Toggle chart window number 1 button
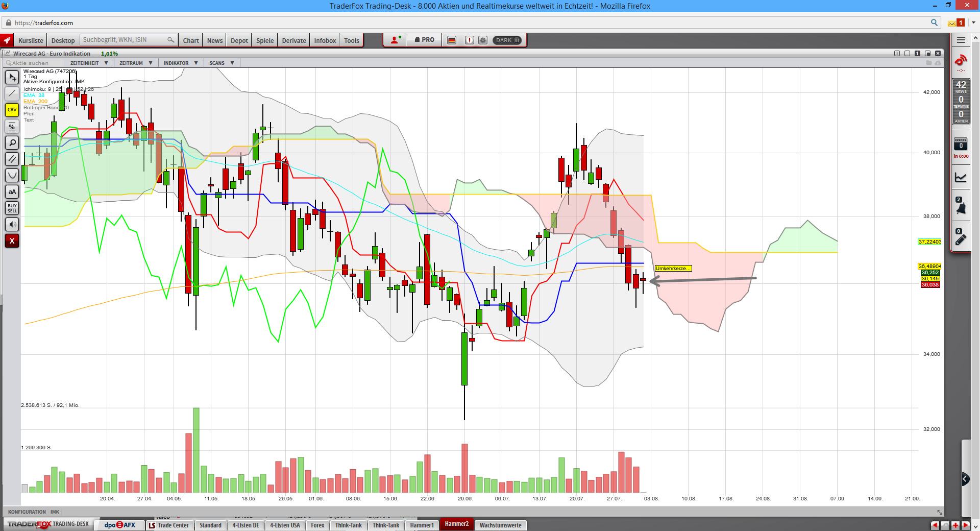The height and width of the screenshot is (531, 980). tap(917, 53)
